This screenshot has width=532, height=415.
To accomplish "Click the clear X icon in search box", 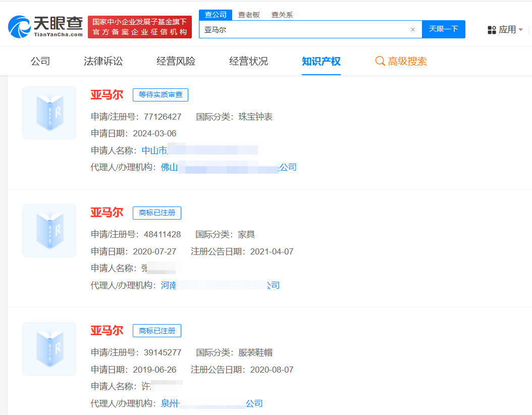I will [413, 29].
